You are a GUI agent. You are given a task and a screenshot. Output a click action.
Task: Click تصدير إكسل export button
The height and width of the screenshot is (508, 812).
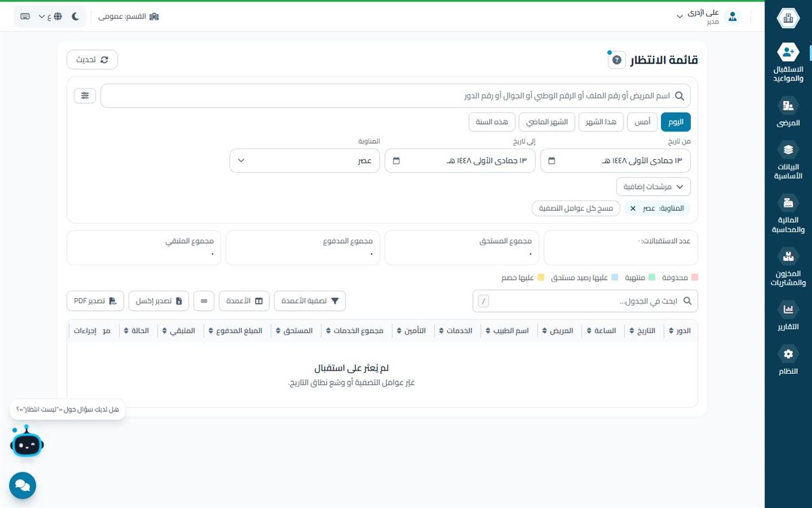click(159, 301)
